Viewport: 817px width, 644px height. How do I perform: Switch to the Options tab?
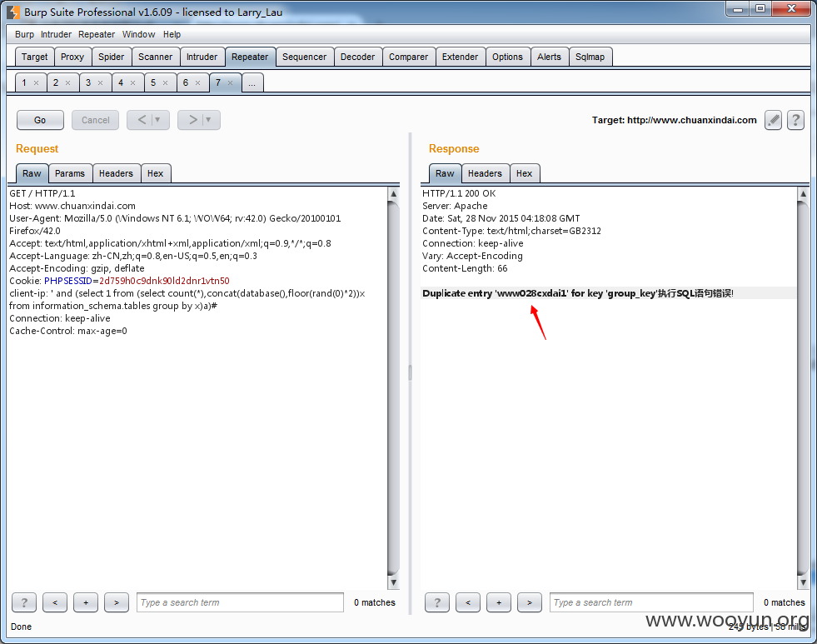pyautogui.click(x=507, y=57)
